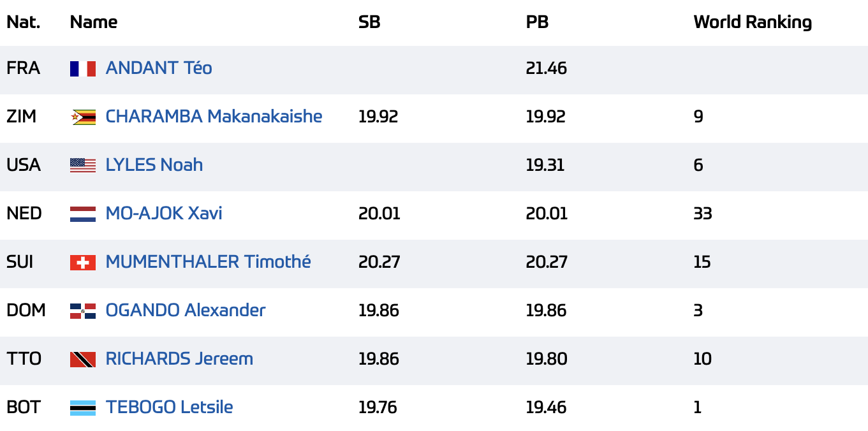Screen dimensions: 868x431
Task: Click the PB column header
Action: click(x=537, y=22)
